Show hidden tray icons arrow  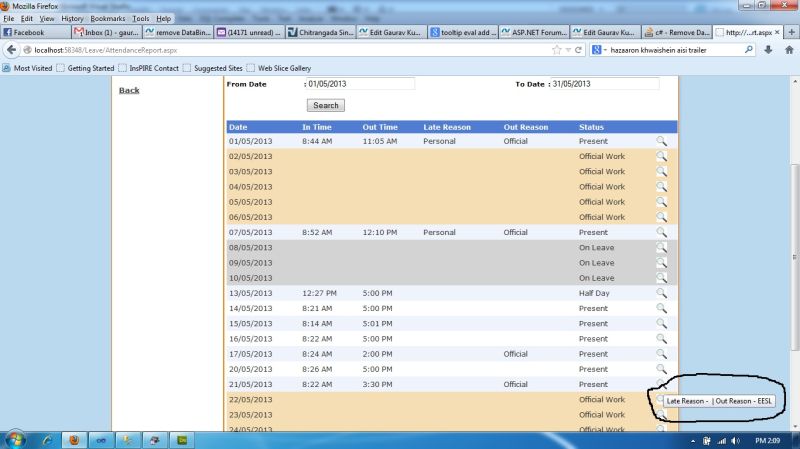(693, 441)
